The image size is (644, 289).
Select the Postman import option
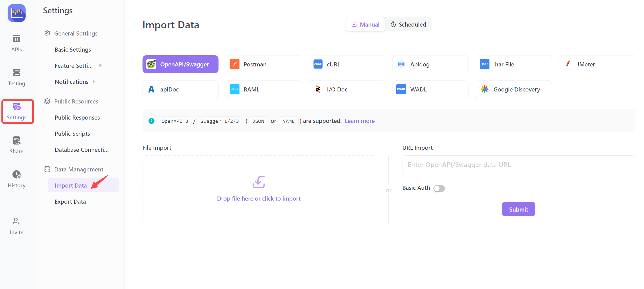264,64
